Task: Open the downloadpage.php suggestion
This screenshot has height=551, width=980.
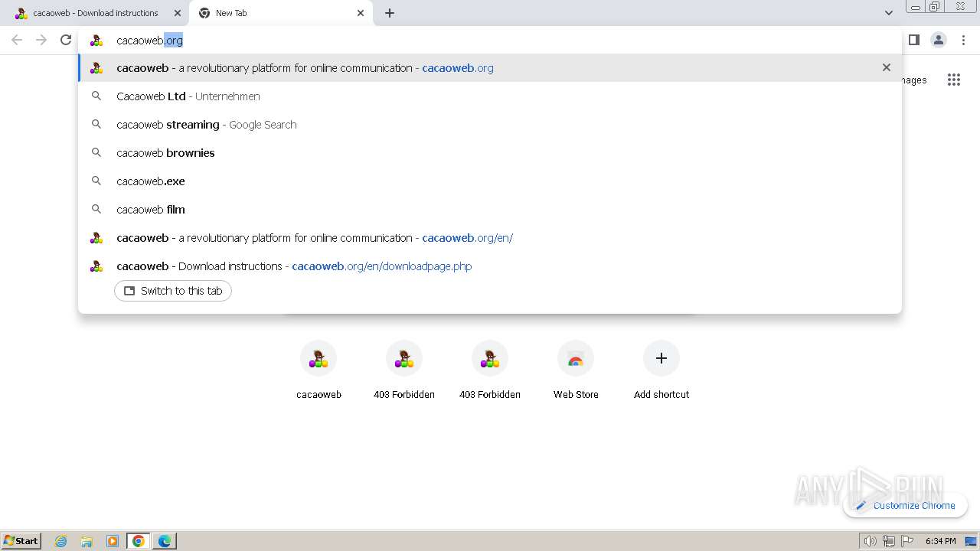Action: click(x=490, y=266)
